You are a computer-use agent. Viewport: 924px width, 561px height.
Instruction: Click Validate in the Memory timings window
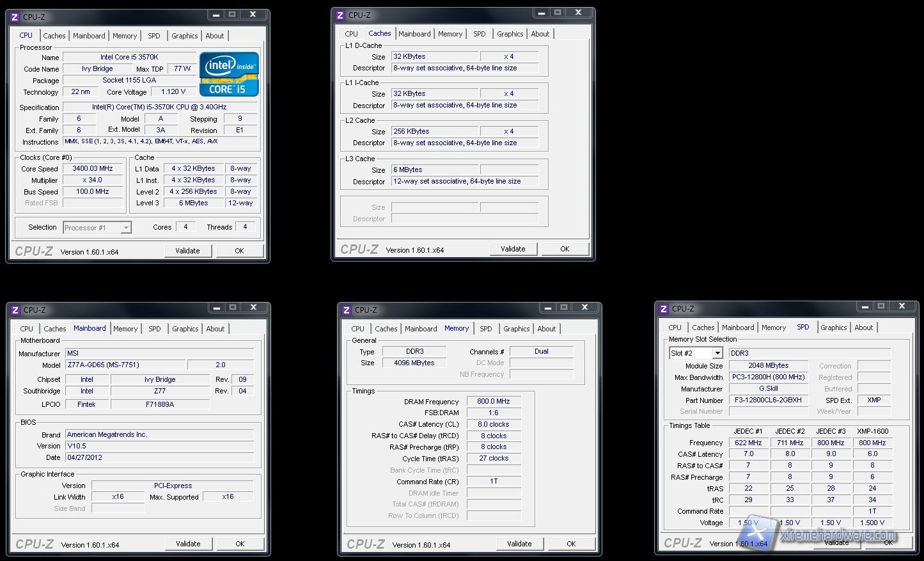pyautogui.click(x=519, y=544)
